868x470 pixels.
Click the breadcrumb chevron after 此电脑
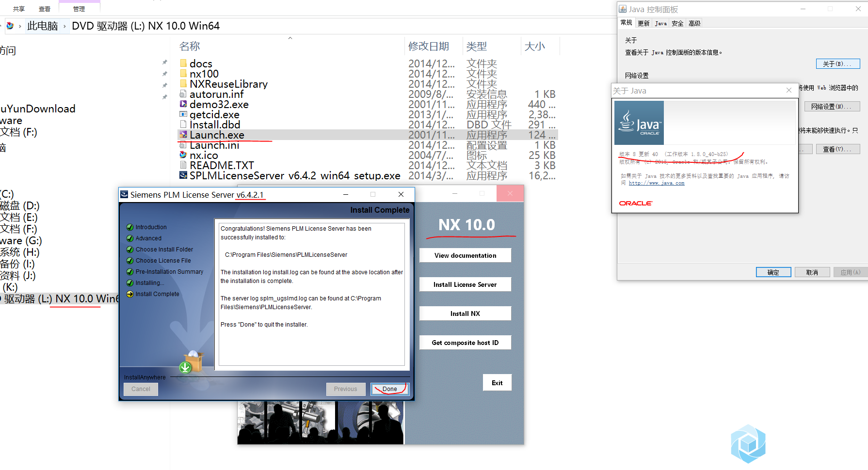pyautogui.click(x=64, y=26)
